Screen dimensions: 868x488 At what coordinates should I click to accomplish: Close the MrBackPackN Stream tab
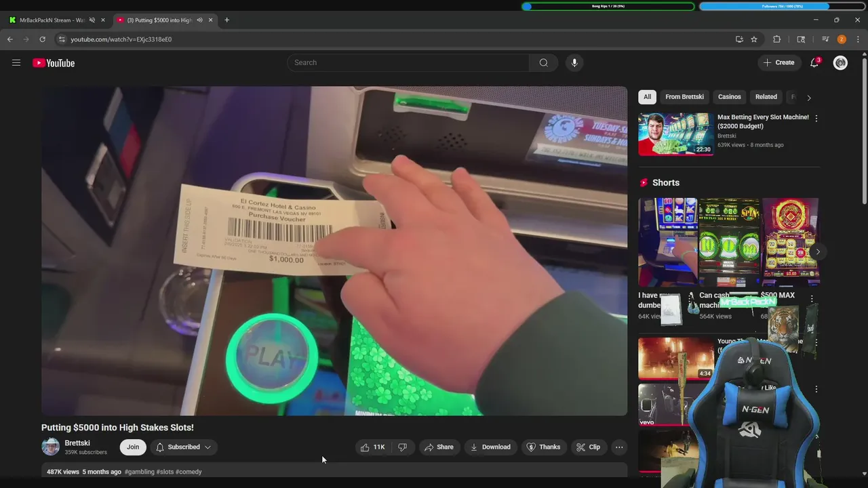[x=103, y=20]
